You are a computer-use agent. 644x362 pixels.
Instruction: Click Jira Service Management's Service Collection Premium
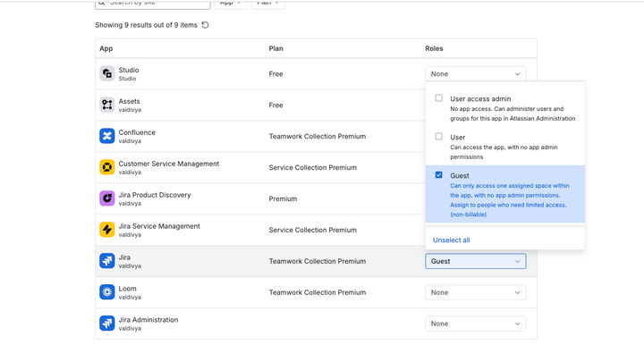312,230
